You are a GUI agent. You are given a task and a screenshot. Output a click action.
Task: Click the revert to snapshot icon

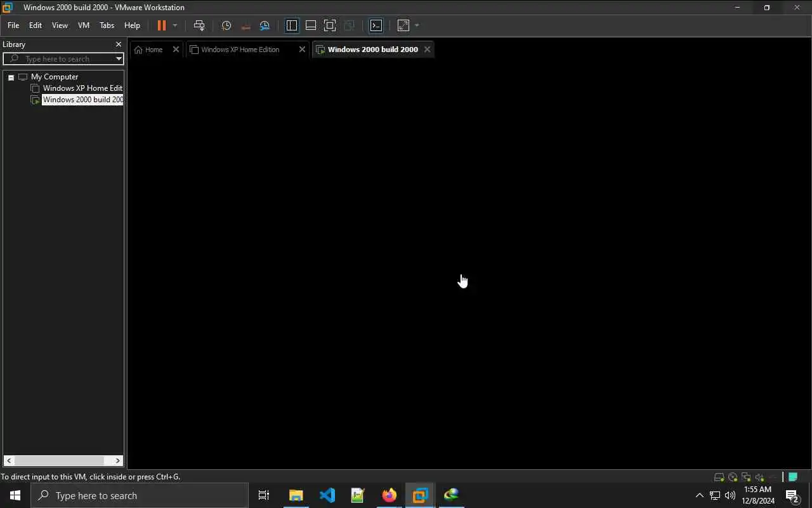(x=246, y=25)
